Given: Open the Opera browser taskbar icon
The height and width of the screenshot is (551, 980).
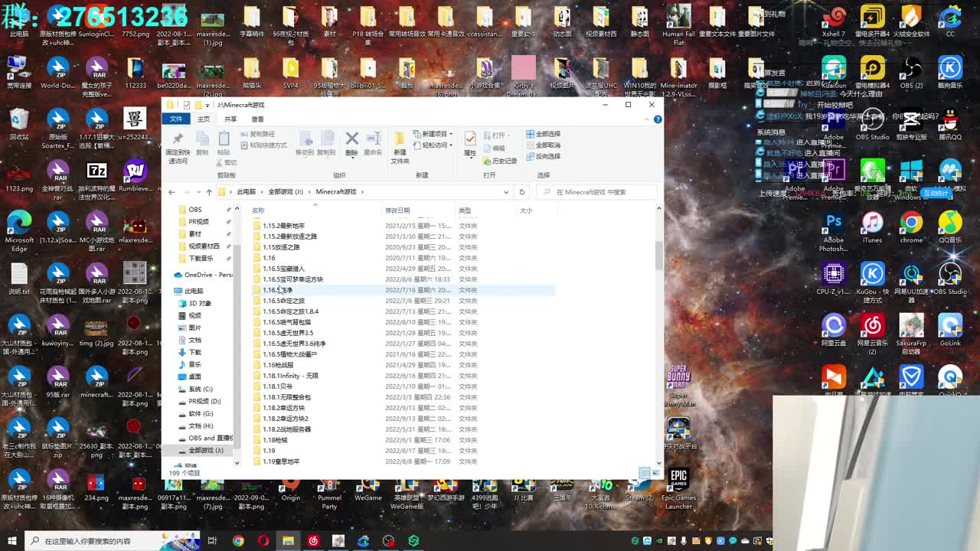Looking at the screenshot, I should tap(263, 541).
